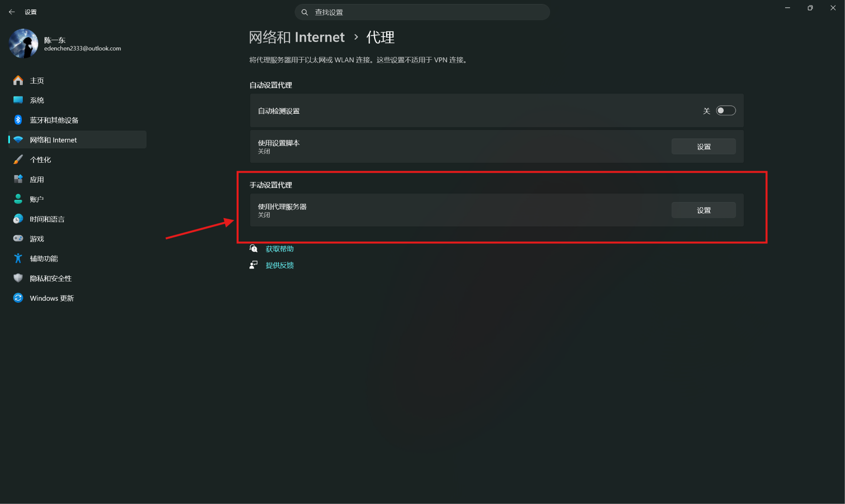Click the 代理 page title

(380, 37)
